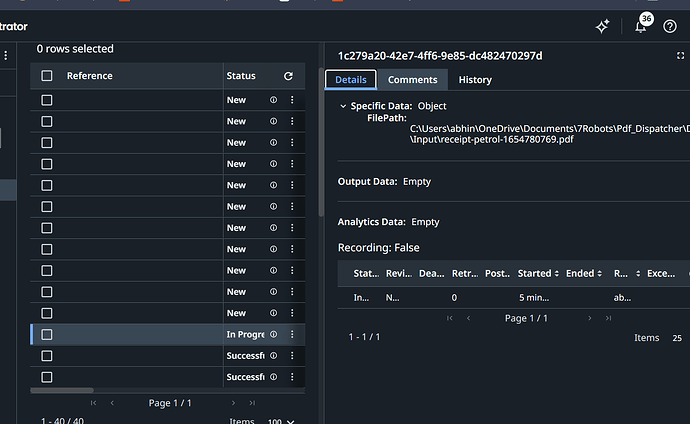Open the Items 100 page size dropdown
Image resolution: width=690 pixels, height=424 pixels.
(281, 421)
